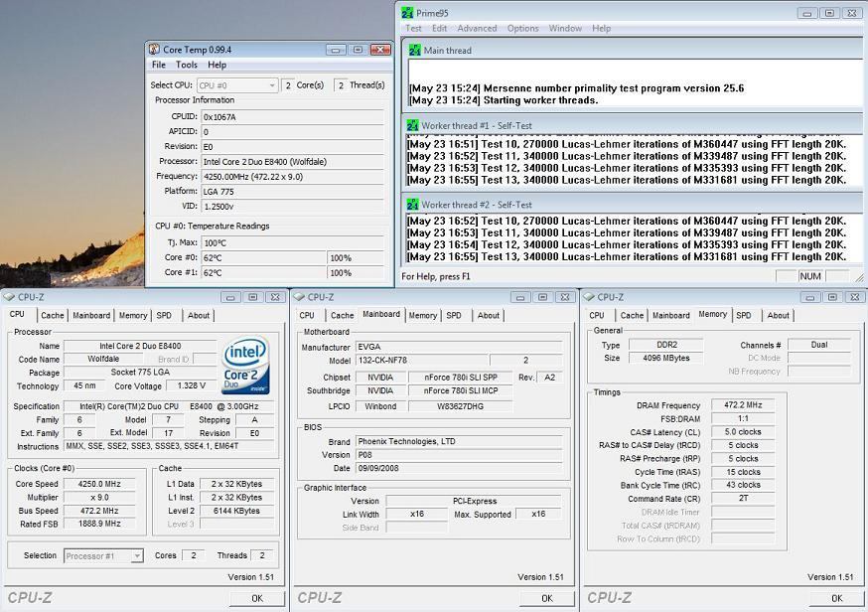868x612 pixels.
Task: Click the Bus Speed 472.2 MHz value
Action: tap(99, 511)
